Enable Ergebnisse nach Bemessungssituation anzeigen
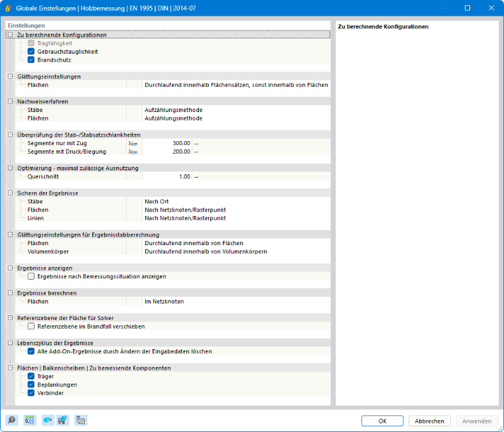The width and height of the screenshot is (504, 432). [x=31, y=276]
